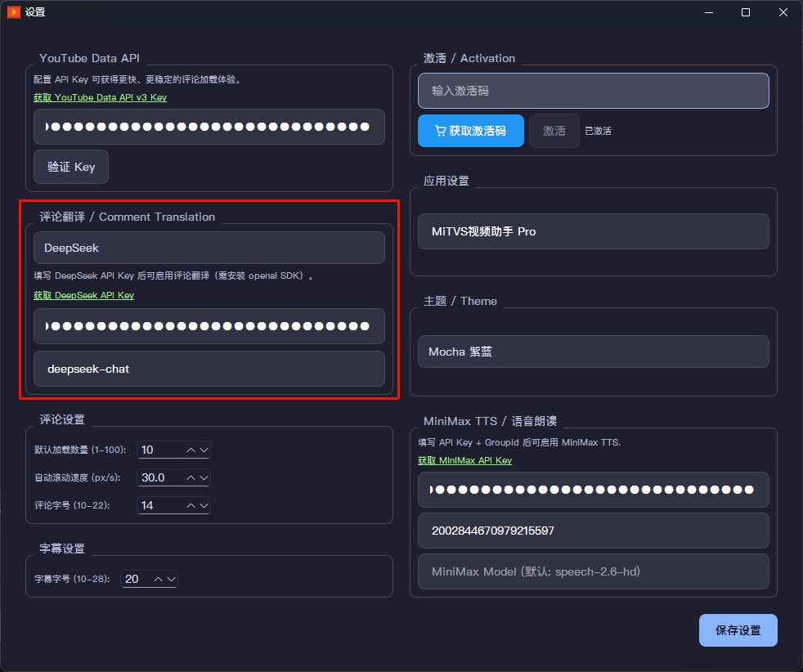The height and width of the screenshot is (672, 803).
Task: Expand the 评论字号 value dropdown arrow
Action: (204, 505)
